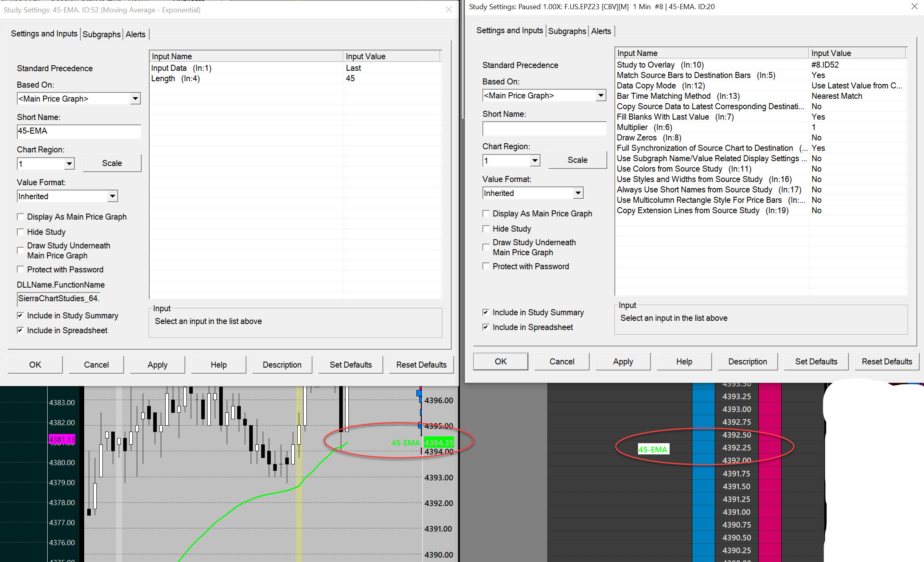
Task: Toggle Protect with Password in left dialog
Action: (x=20, y=270)
